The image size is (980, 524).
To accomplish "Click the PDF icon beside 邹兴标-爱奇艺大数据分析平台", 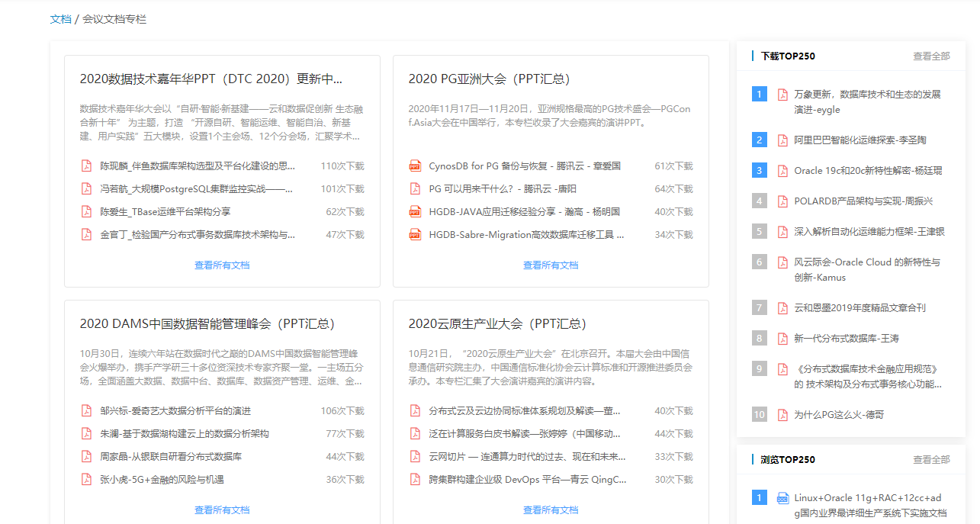I will coord(87,410).
